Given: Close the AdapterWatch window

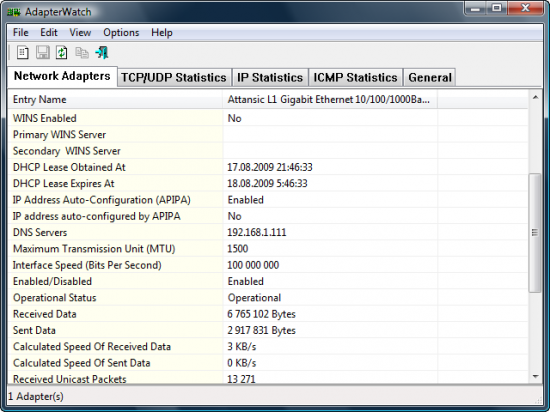Looking at the screenshot, I should (x=525, y=8).
